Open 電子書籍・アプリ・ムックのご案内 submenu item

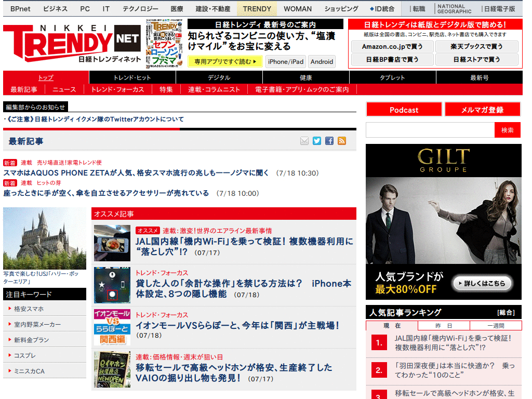coord(302,89)
